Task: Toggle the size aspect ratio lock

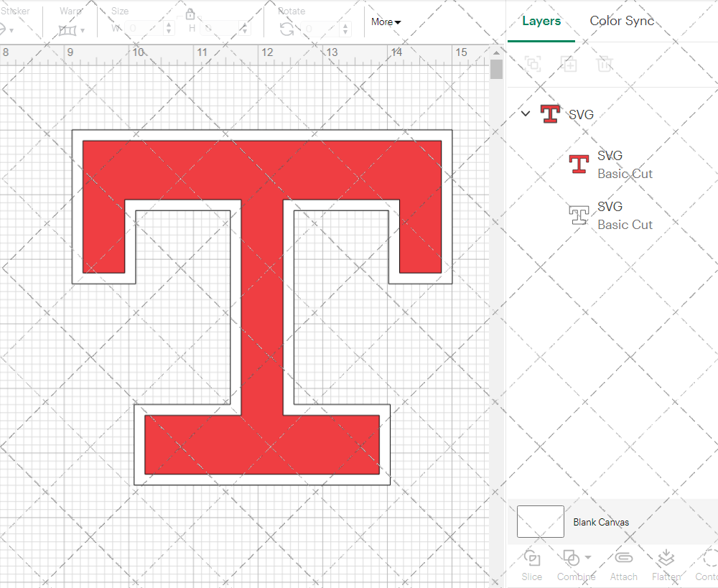Action: pos(190,14)
